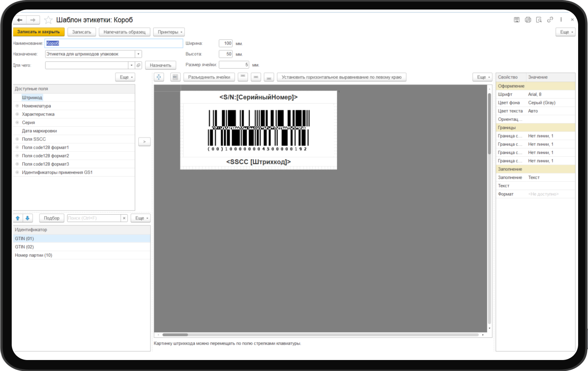This screenshot has width=588, height=371.
Task: Click 'Разъединить ячейки' button
Action: point(209,77)
